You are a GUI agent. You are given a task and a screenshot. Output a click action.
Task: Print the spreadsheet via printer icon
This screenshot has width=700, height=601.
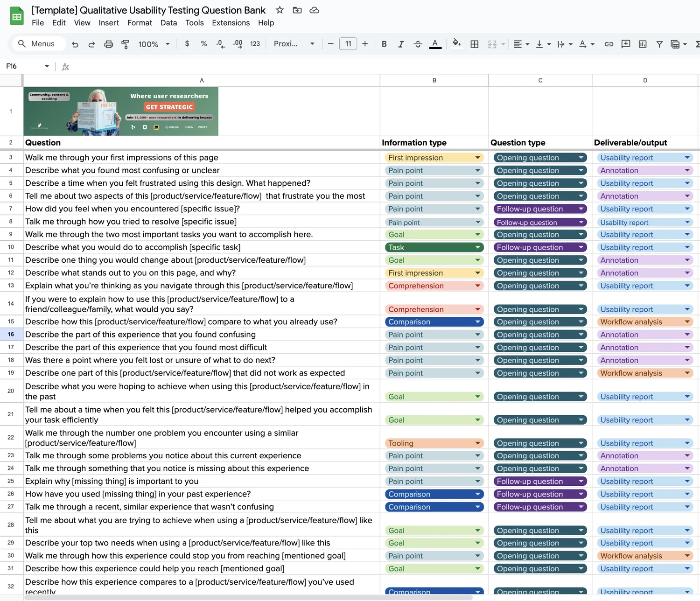(x=109, y=44)
